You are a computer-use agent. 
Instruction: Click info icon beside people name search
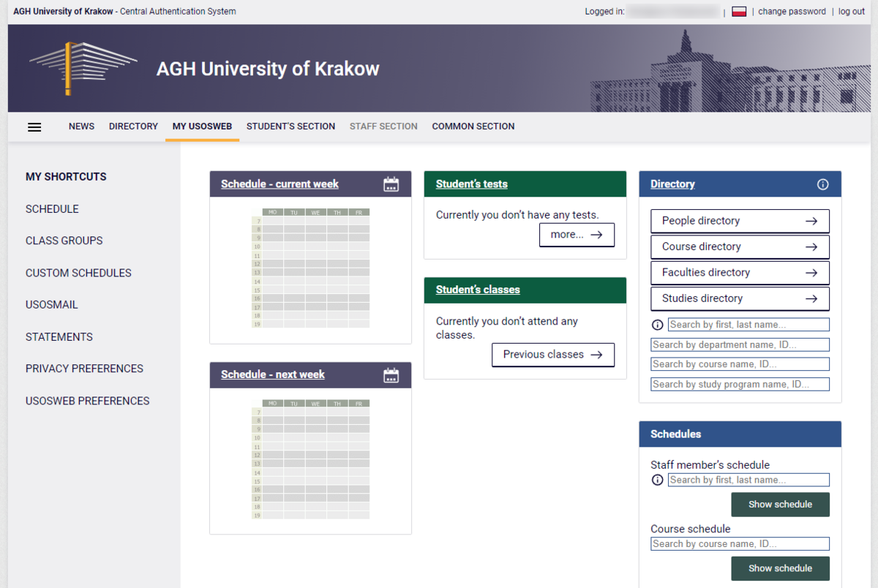[x=657, y=325]
